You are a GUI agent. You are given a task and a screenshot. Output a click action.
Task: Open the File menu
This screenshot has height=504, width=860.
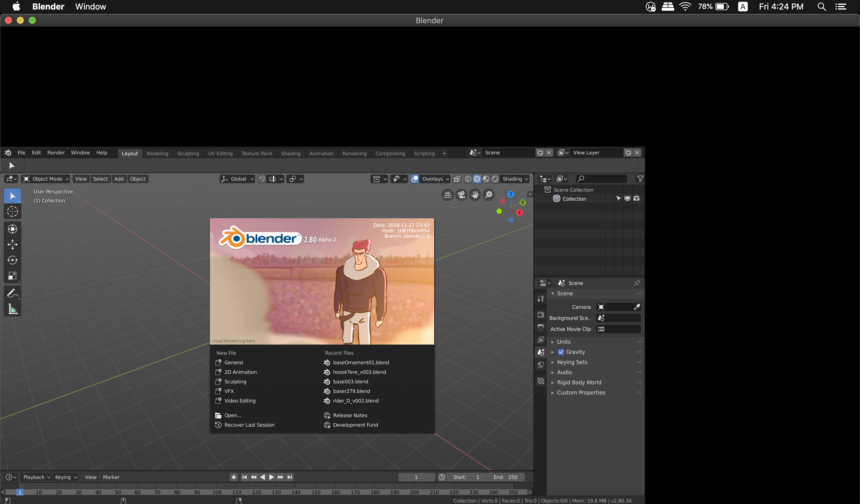tap(21, 153)
